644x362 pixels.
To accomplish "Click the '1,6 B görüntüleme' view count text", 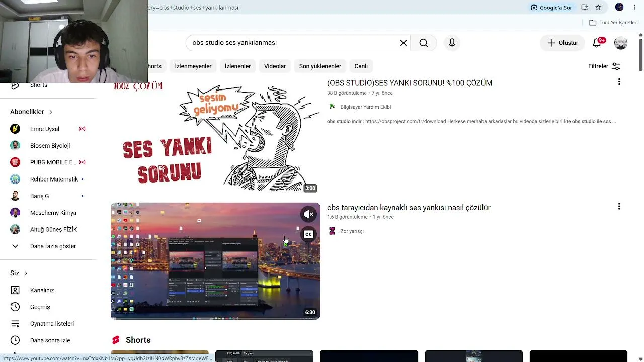I will 347,217.
